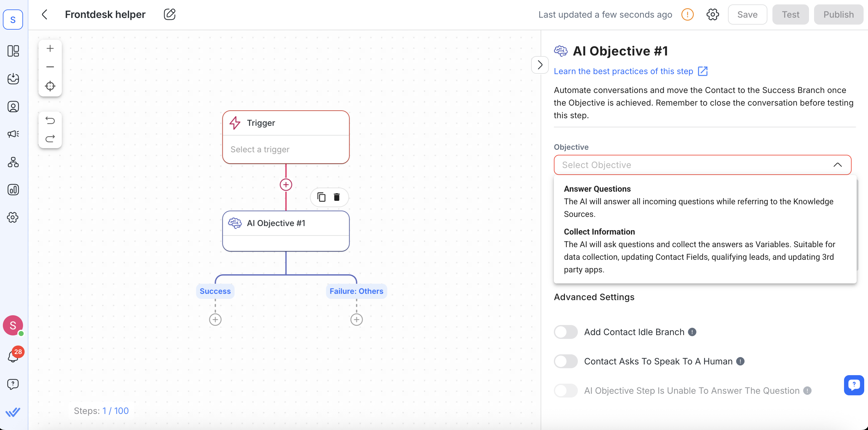Screen dimensions: 868x430
Task: Collapse the Select Objective dropdown
Action: pyautogui.click(x=837, y=165)
